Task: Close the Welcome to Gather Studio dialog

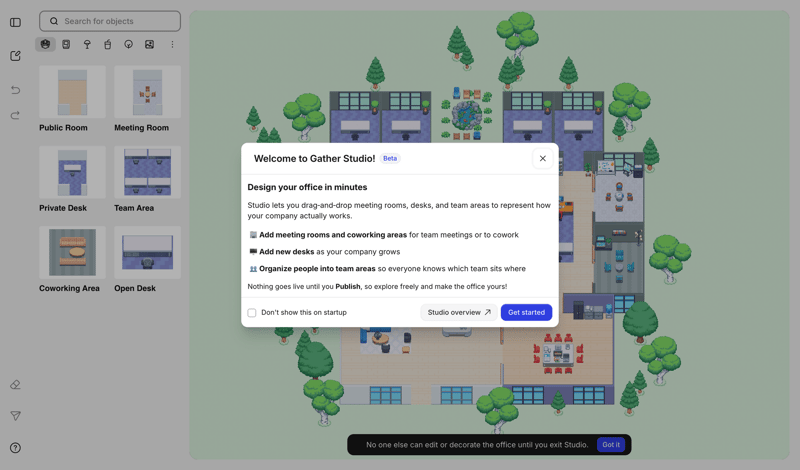Action: pos(543,159)
